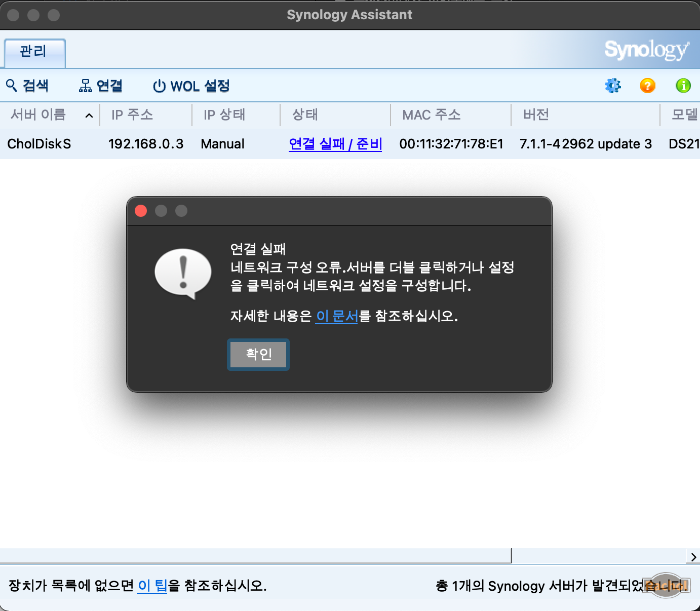Open help via orange question mark icon

pyautogui.click(x=648, y=86)
